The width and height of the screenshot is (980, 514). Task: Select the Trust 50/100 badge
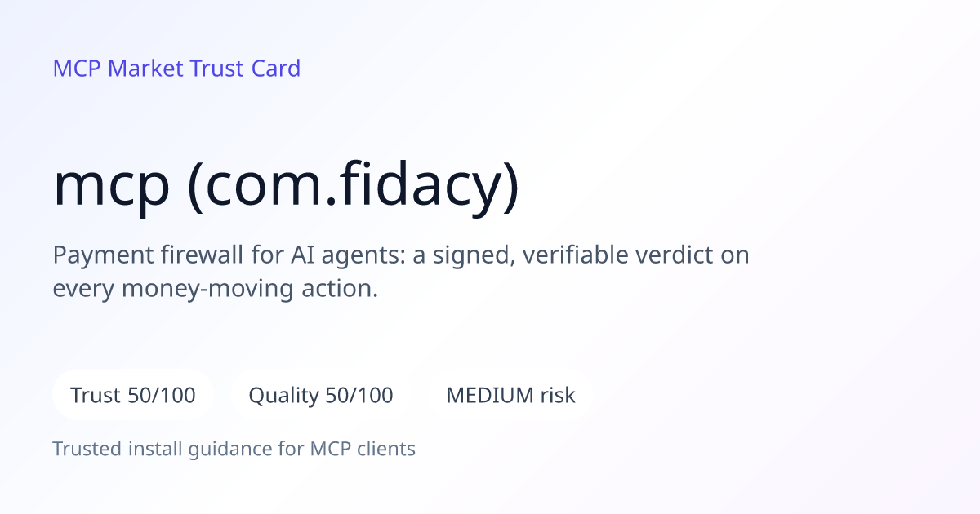click(x=133, y=396)
